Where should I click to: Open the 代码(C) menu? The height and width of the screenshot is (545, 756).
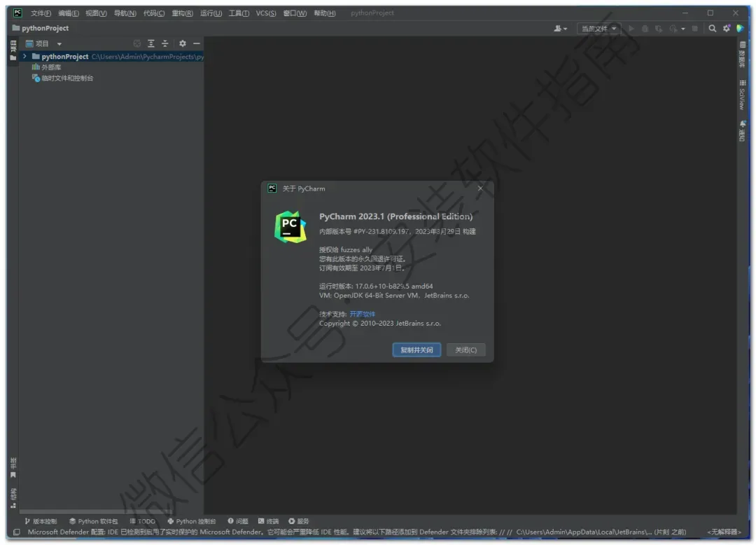coord(154,13)
